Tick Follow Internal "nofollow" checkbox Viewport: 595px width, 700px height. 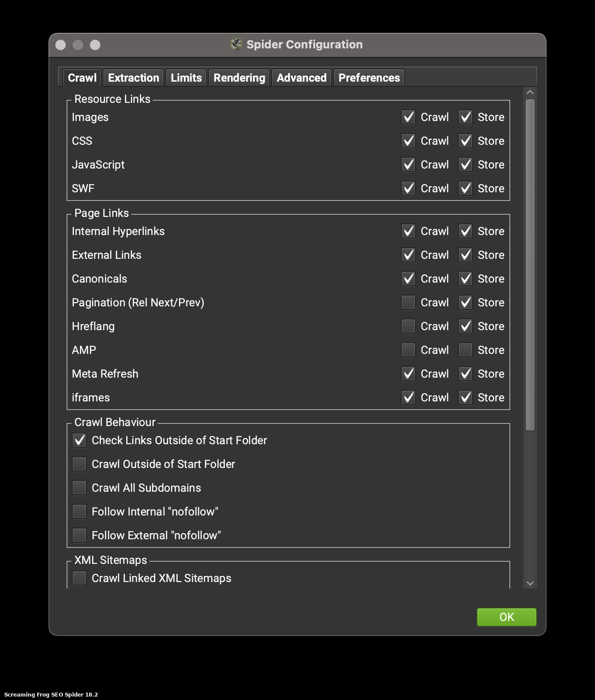point(80,512)
